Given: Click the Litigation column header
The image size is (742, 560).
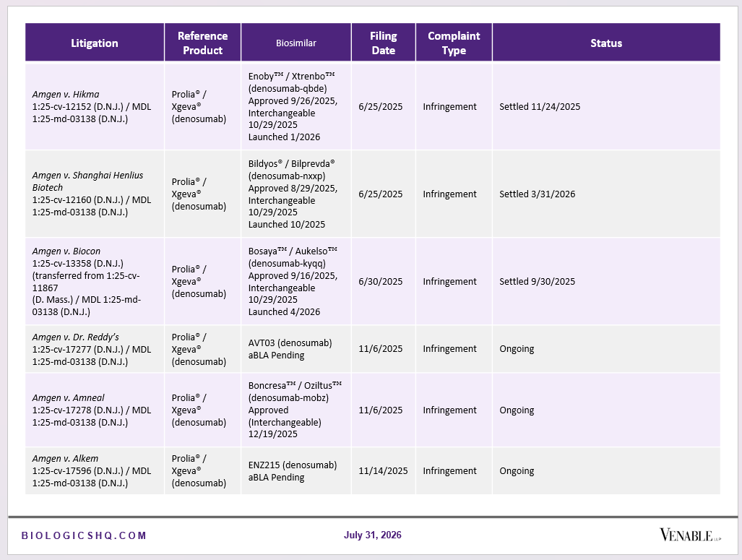Looking at the screenshot, I should (x=95, y=43).
